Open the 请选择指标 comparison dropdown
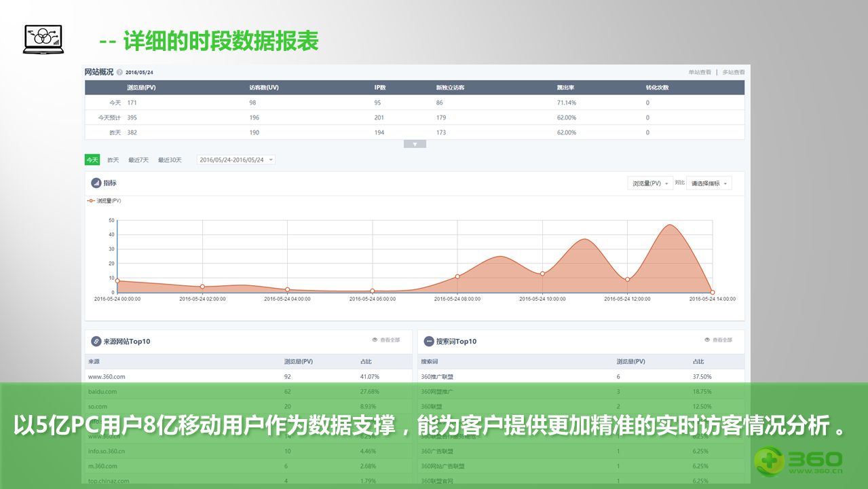The height and width of the screenshot is (489, 868). point(709,183)
